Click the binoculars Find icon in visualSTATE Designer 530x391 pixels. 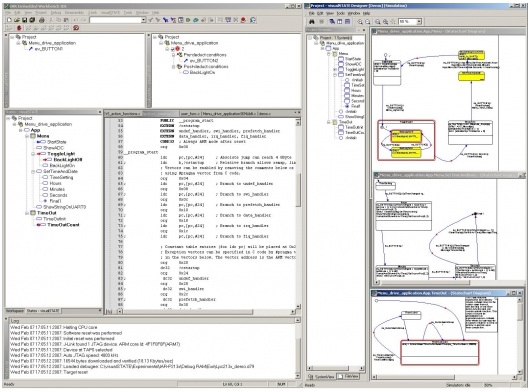click(312, 22)
